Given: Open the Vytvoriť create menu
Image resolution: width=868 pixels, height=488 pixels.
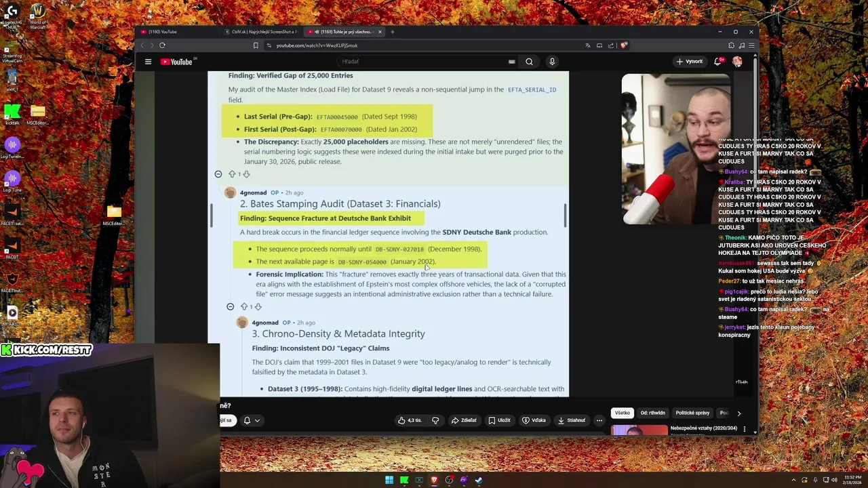Looking at the screenshot, I should [689, 62].
